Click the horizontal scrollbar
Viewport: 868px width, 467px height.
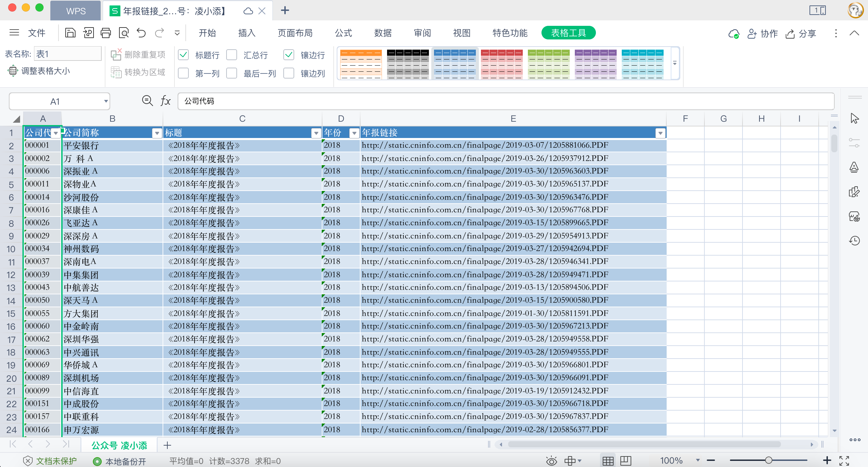[x=644, y=445]
